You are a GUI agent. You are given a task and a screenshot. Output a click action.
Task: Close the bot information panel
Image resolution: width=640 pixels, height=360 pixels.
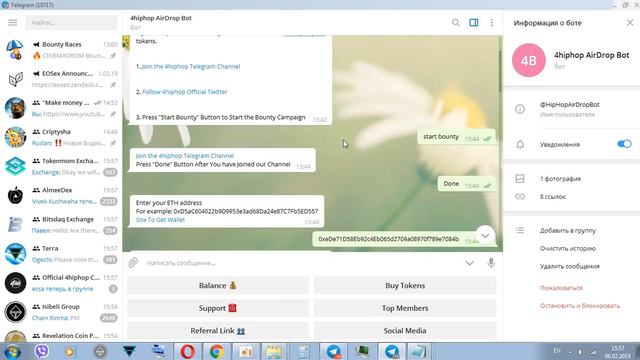(630, 22)
